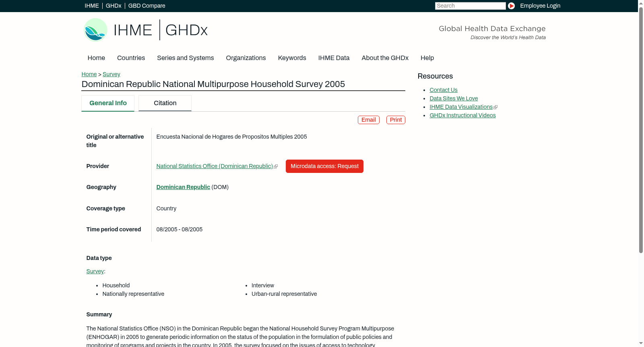644x347 pixels.
Task: Open Data Sites We Love link
Action: 454,98
